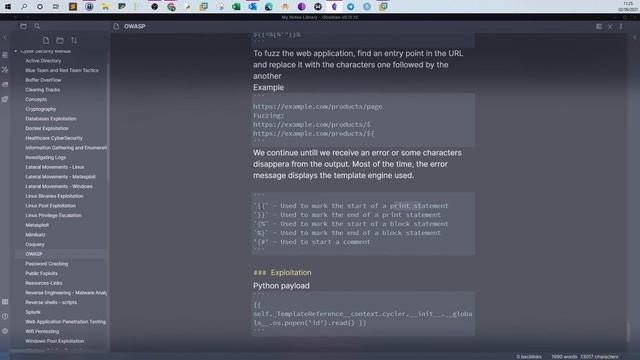
Task: Click the 'Example' line in the note
Action: (268, 88)
